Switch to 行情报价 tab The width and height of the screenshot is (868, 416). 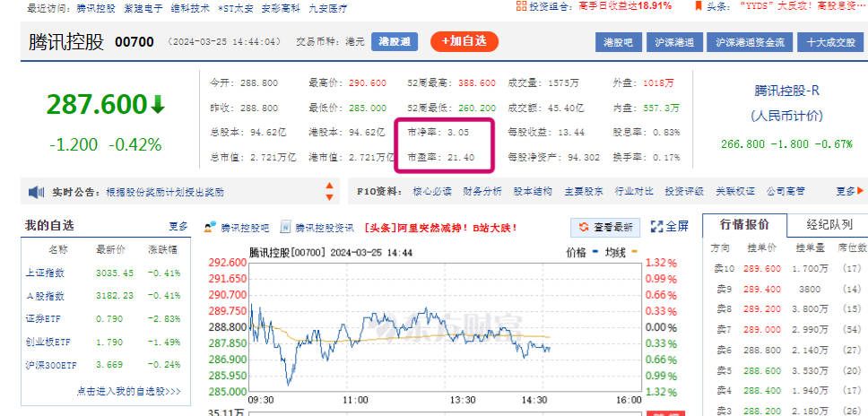pyautogui.click(x=744, y=225)
